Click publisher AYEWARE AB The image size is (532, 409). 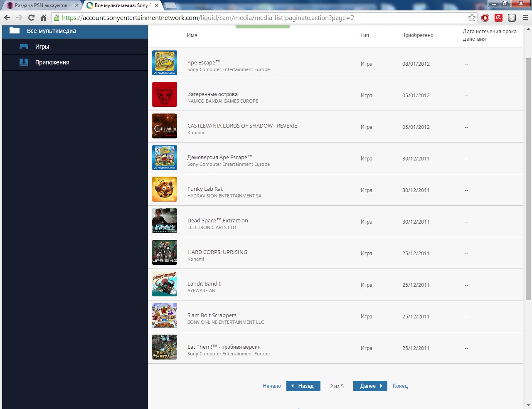[201, 291]
